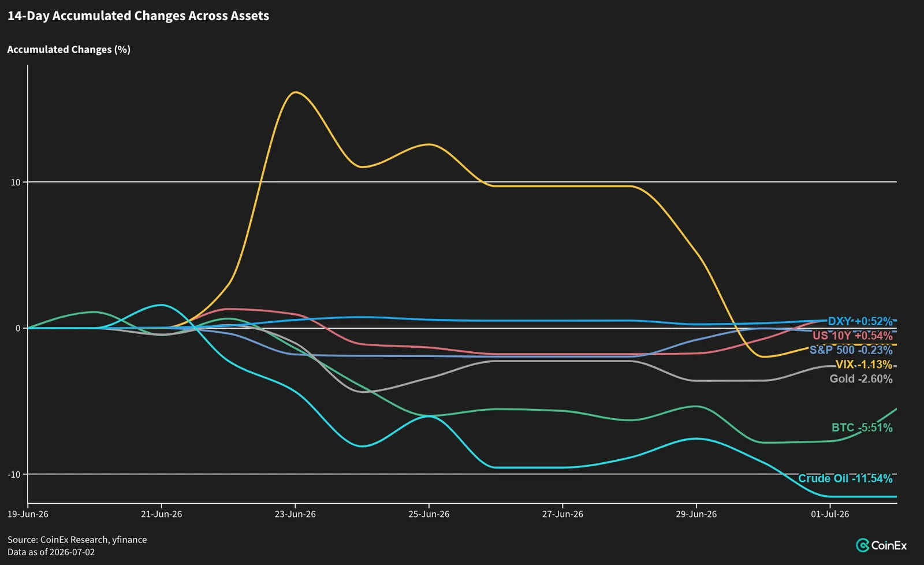Select the BTC -5.51% label

point(862,428)
